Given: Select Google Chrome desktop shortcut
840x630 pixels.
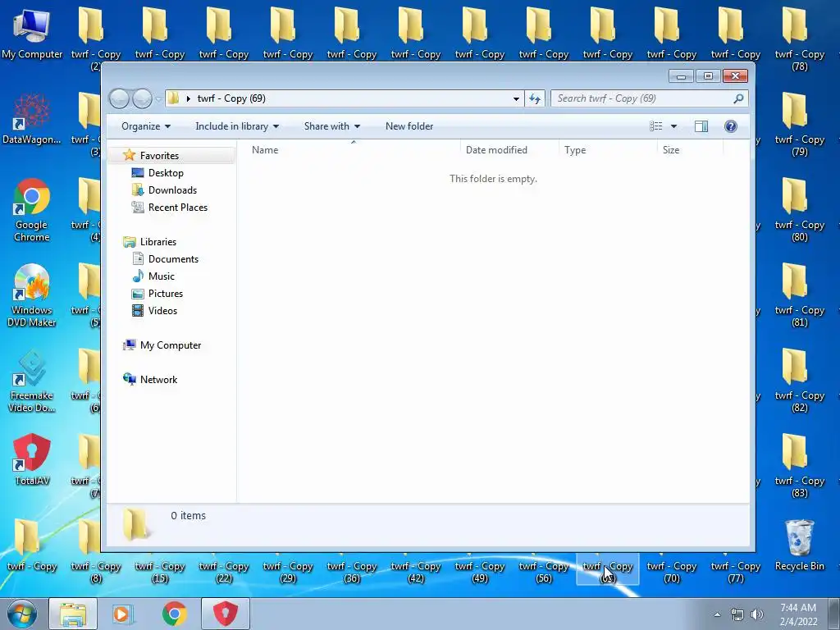Looking at the screenshot, I should [x=32, y=210].
